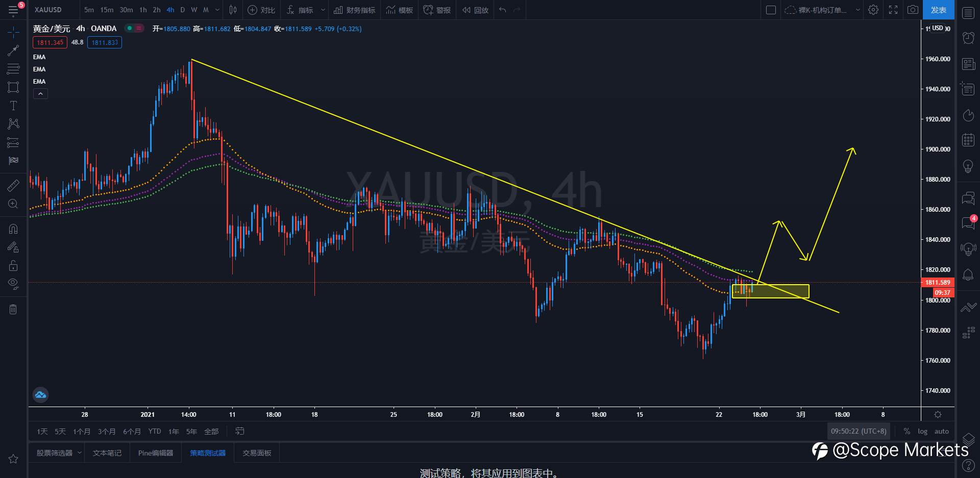Open the USD currency selector on price axis
This screenshot has height=478, width=980.
[938, 28]
